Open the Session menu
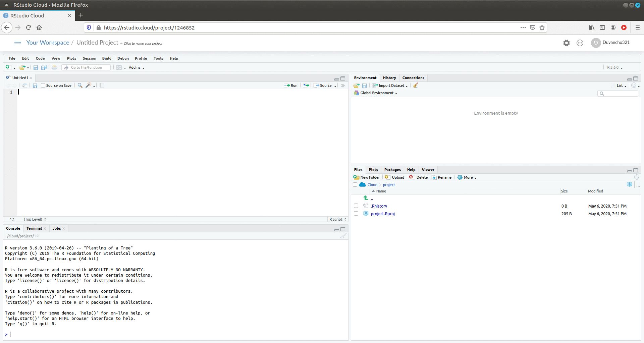 click(90, 58)
